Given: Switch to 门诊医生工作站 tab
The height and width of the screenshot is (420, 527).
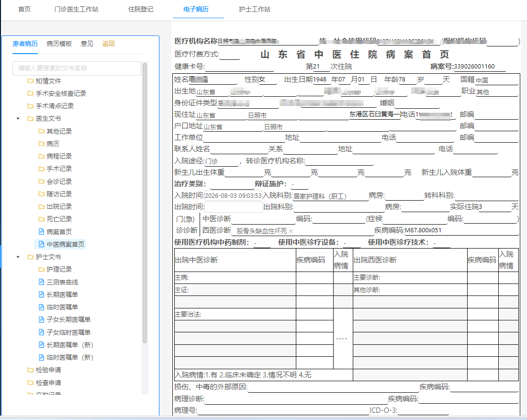Looking at the screenshot, I should pos(76,9).
